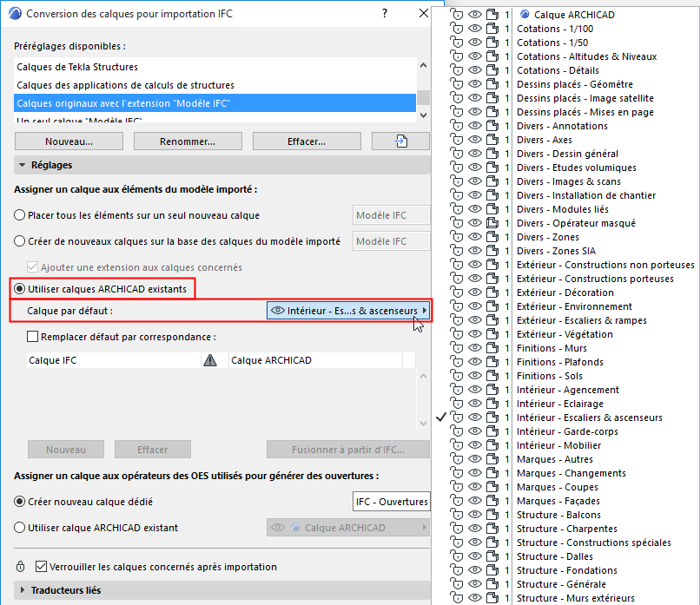Click 3D icon of Intérieur - Agencement layer

[492, 390]
